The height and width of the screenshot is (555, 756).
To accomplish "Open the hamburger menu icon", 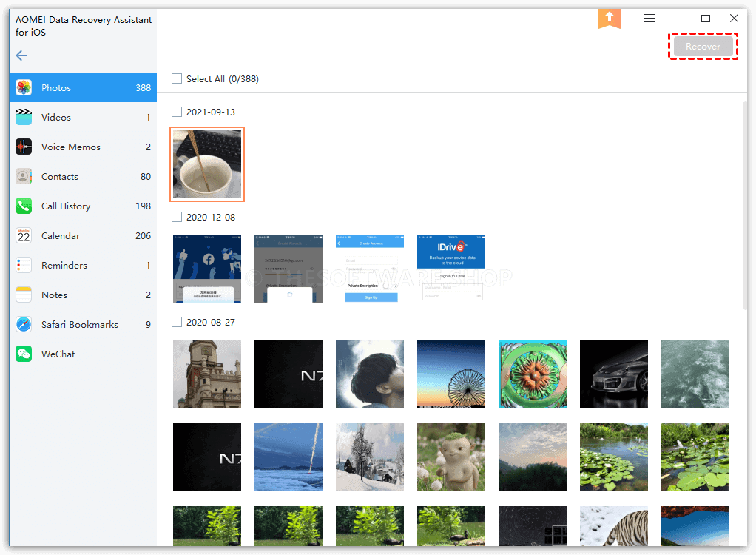I will point(649,18).
